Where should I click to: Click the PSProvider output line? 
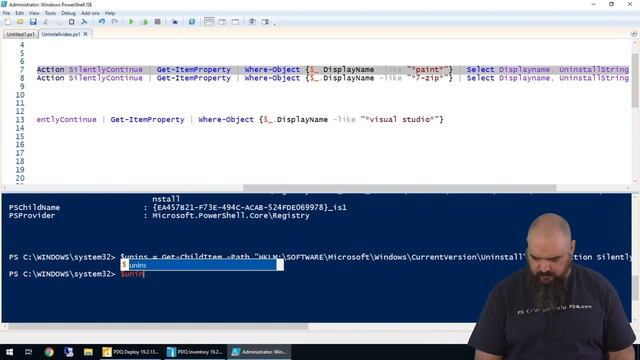159,216
